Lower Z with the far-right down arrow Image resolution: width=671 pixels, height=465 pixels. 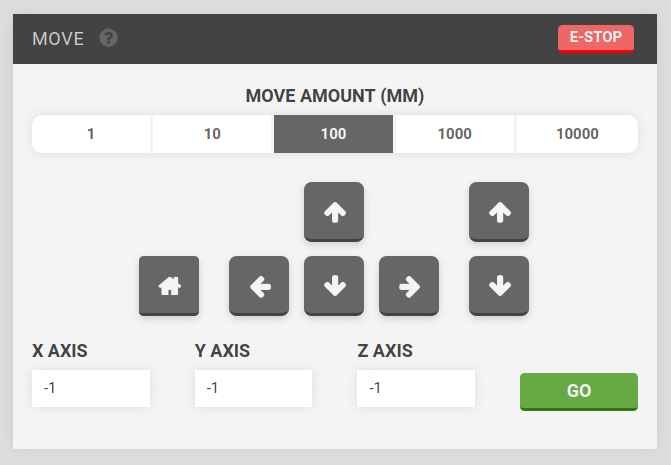coord(499,286)
